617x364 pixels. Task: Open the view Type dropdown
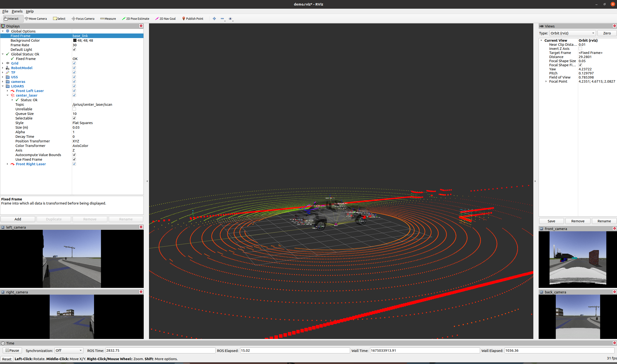[x=572, y=33]
